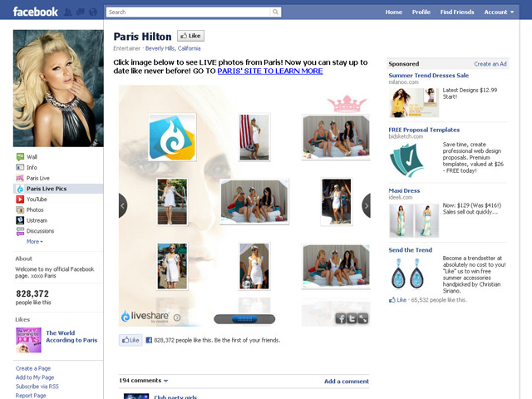Viewport: 532px width, 399px height.
Task: Click the search magnifier icon
Action: pyautogui.click(x=275, y=12)
